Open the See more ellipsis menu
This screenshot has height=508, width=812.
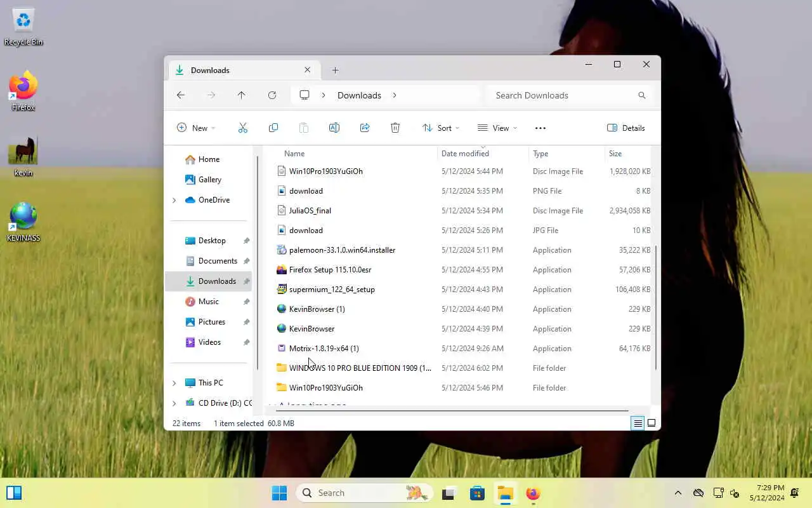click(x=540, y=128)
